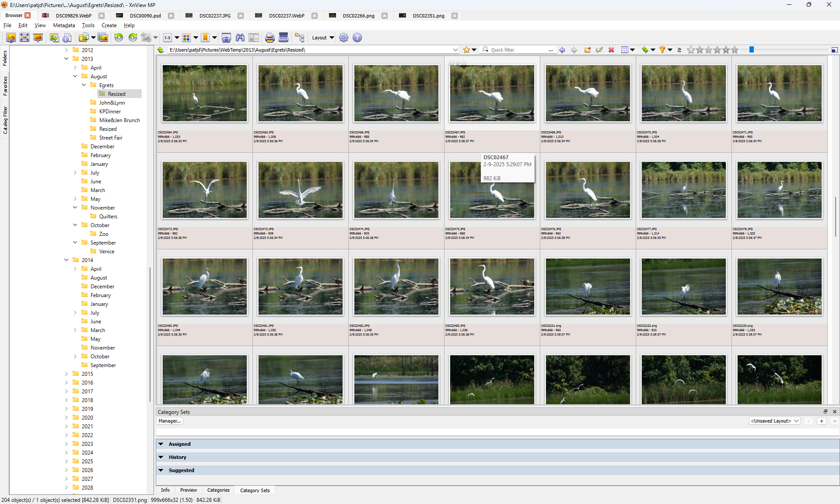Click the maximize thumbnail panel icon
Screen dimensions: 840x504
tap(834, 50)
